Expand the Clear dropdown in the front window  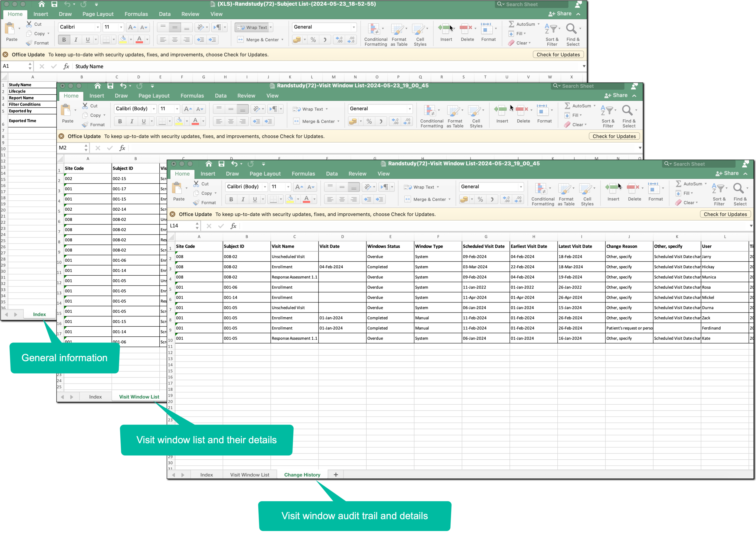696,202
